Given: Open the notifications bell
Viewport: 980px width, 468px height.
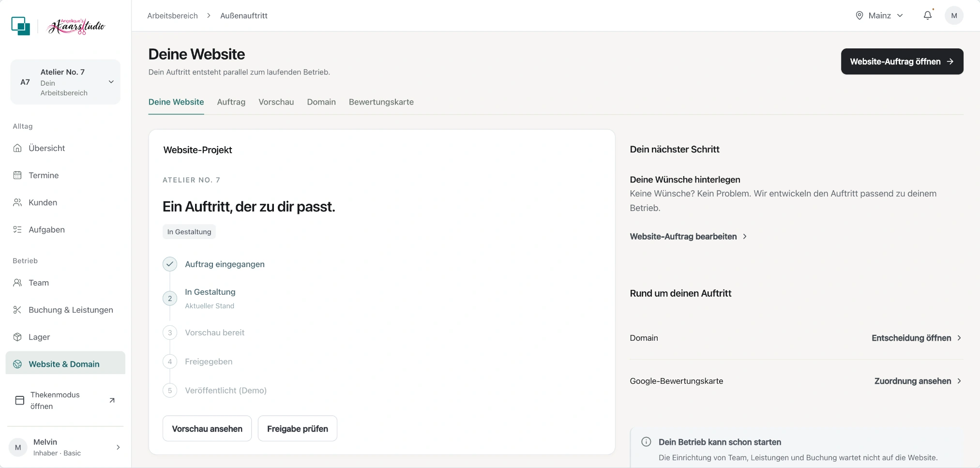Looking at the screenshot, I should point(927,15).
